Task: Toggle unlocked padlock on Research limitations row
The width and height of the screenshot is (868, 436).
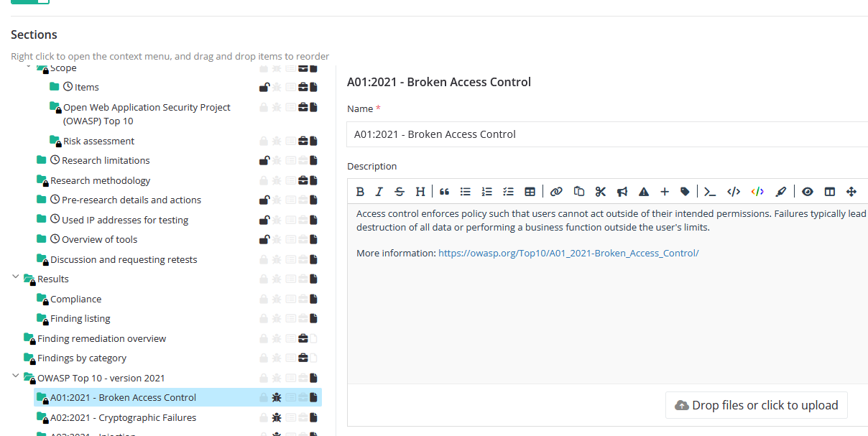Action: 264,161
